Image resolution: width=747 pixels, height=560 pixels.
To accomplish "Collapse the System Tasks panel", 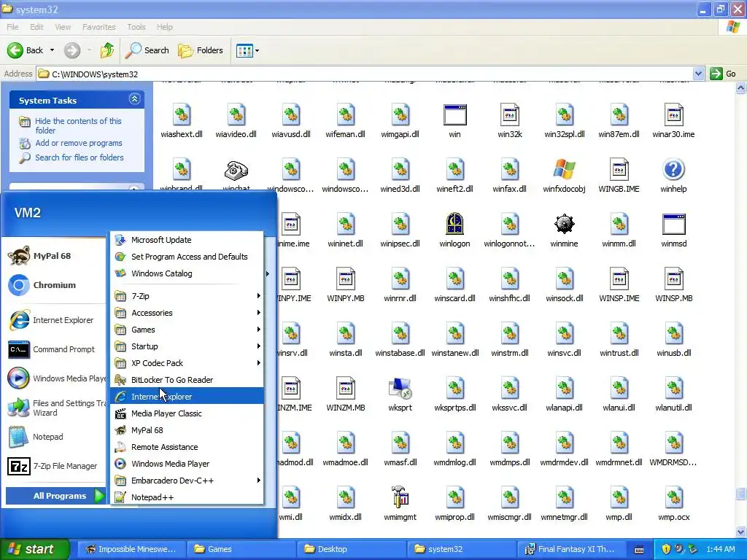I will (134, 99).
